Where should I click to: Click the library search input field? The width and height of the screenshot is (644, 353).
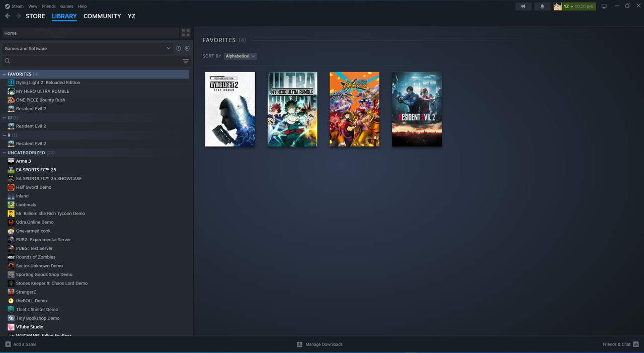pos(96,61)
